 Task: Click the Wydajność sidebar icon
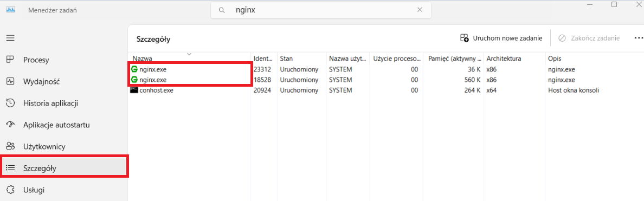tap(10, 82)
